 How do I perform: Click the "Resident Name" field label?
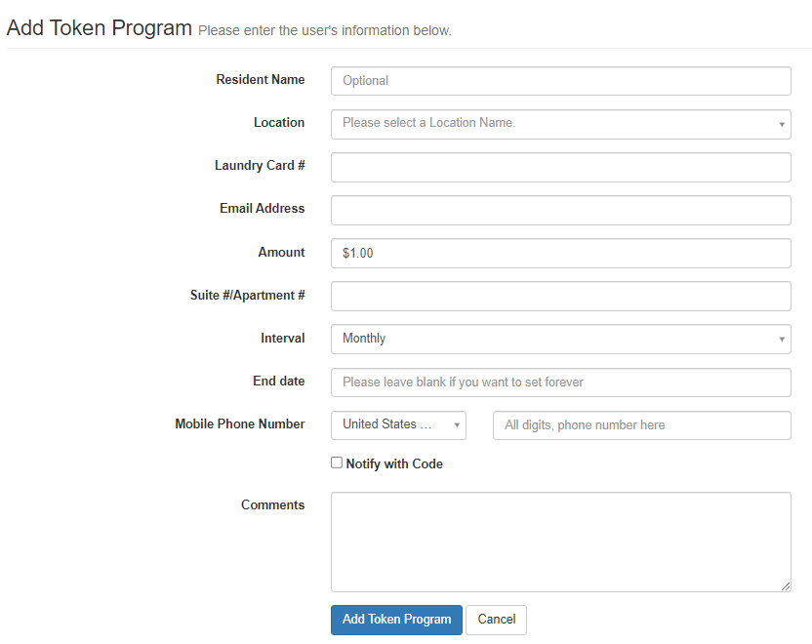pos(260,80)
